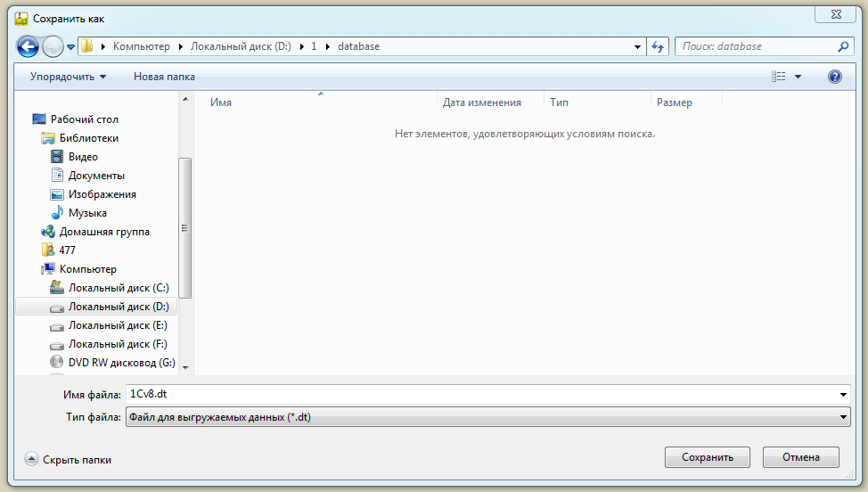Screen dimensions: 868x492
Task: Expand the chevron before database in the path
Action: pyautogui.click(x=328, y=46)
